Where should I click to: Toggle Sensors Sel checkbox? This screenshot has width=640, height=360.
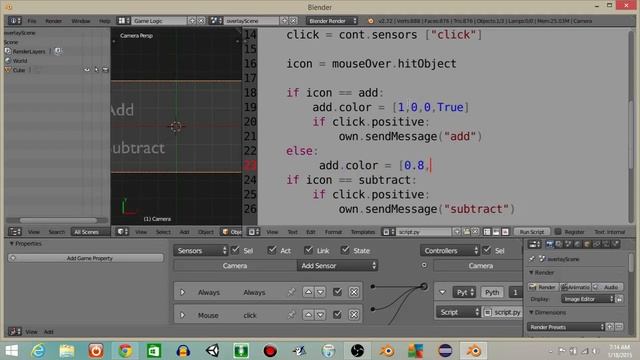click(x=236, y=250)
